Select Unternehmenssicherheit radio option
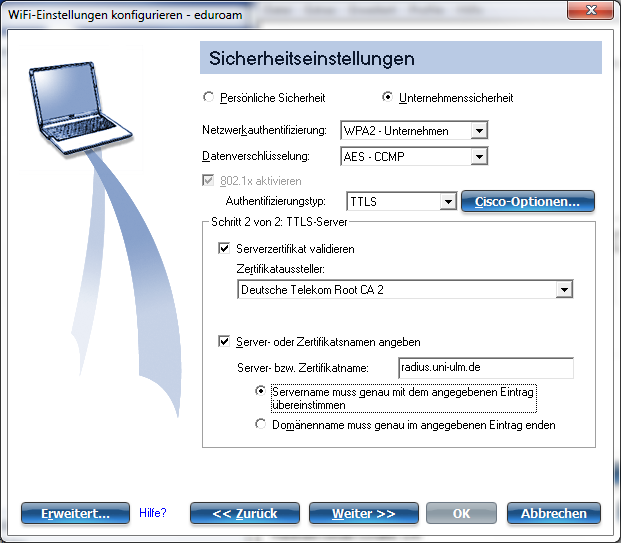This screenshot has height=543, width=621. pos(388,98)
